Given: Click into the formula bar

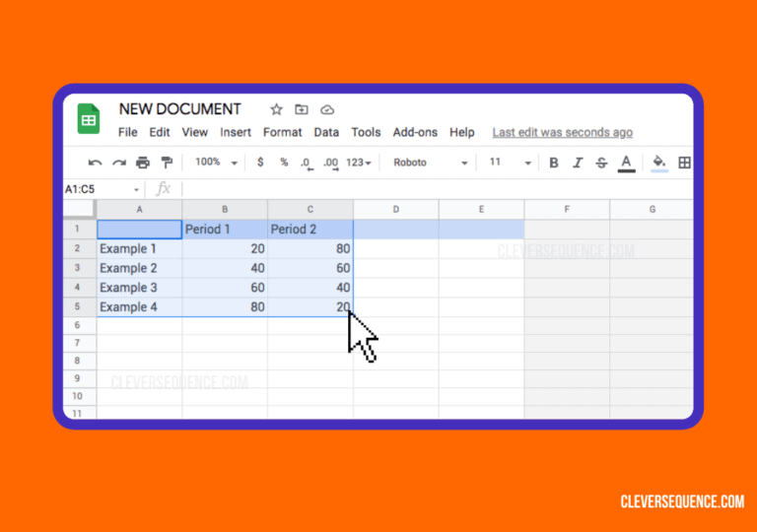Looking at the screenshot, I should (x=437, y=189).
